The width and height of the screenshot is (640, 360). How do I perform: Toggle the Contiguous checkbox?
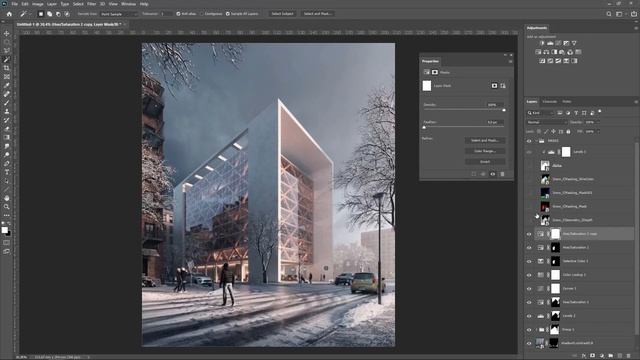coord(202,14)
